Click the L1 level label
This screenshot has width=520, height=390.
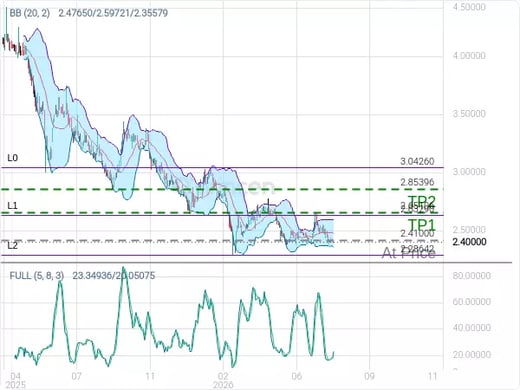click(12, 206)
